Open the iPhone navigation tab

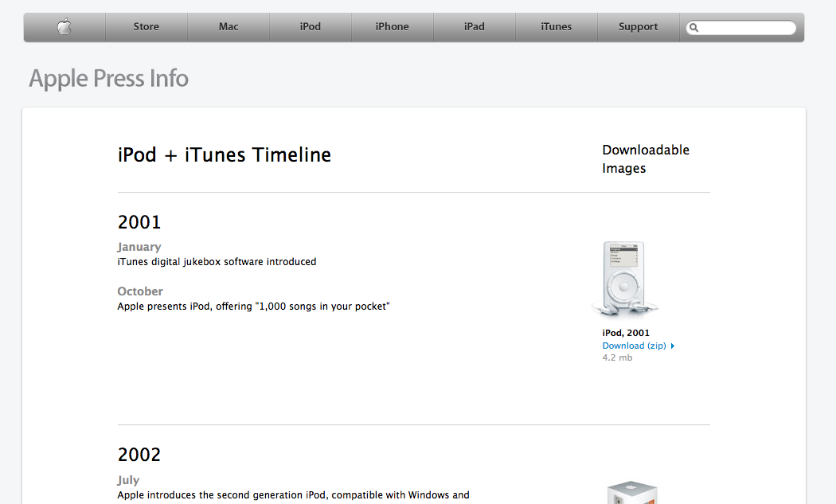[393, 26]
